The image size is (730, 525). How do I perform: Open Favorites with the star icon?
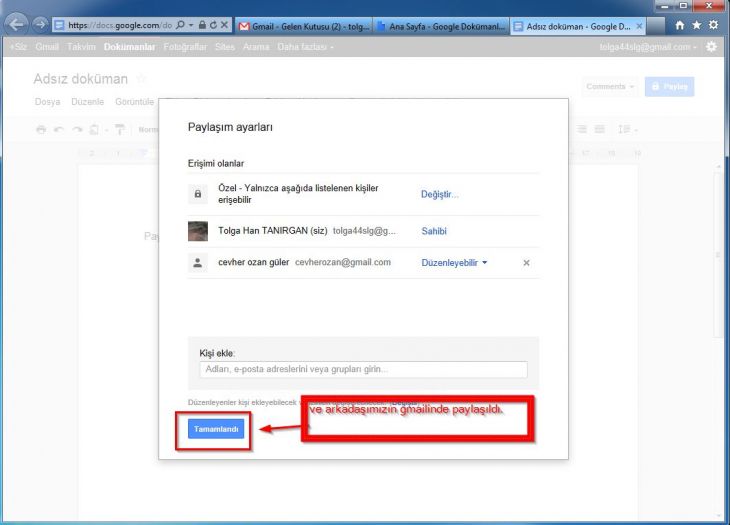coord(696,25)
